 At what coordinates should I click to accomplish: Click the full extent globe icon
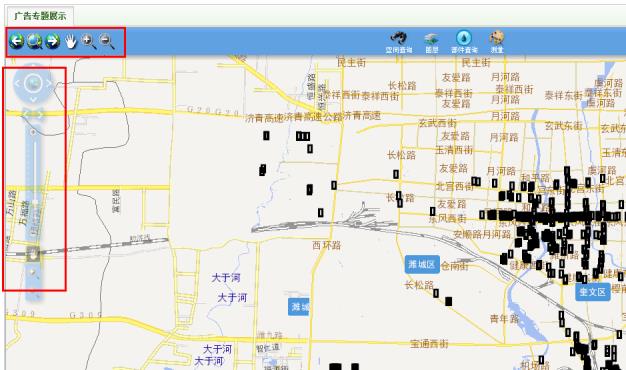(x=35, y=41)
